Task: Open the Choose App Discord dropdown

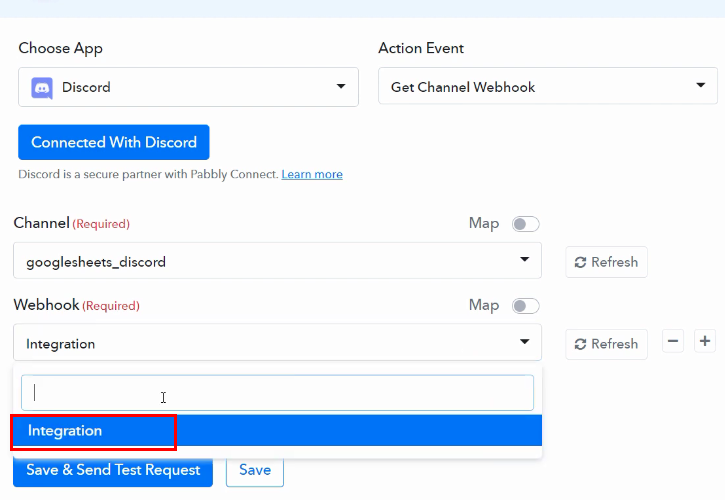Action: click(188, 87)
